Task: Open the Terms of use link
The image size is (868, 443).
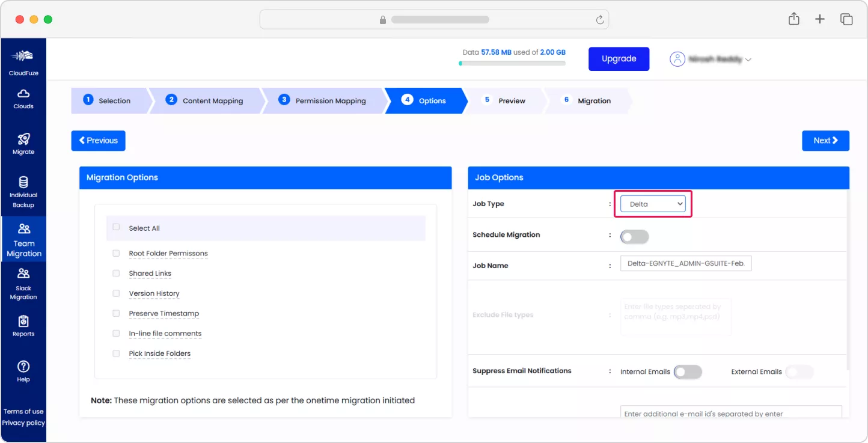Action: [23, 411]
